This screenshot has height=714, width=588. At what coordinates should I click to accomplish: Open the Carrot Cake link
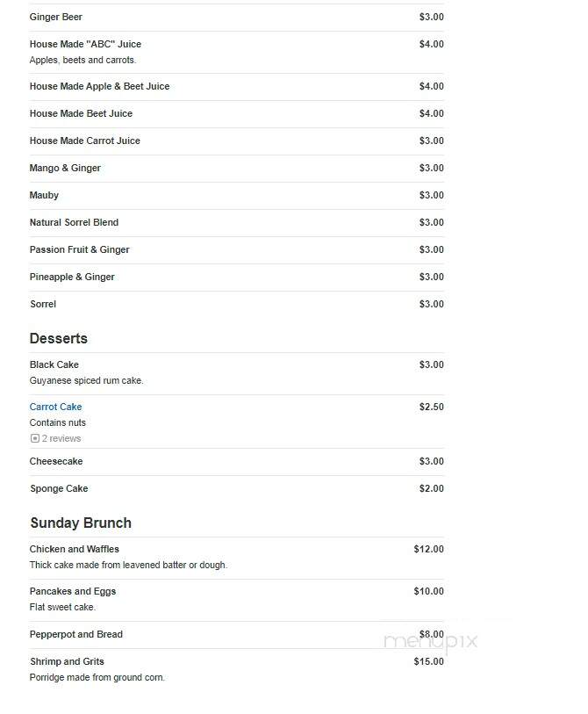pyautogui.click(x=55, y=407)
